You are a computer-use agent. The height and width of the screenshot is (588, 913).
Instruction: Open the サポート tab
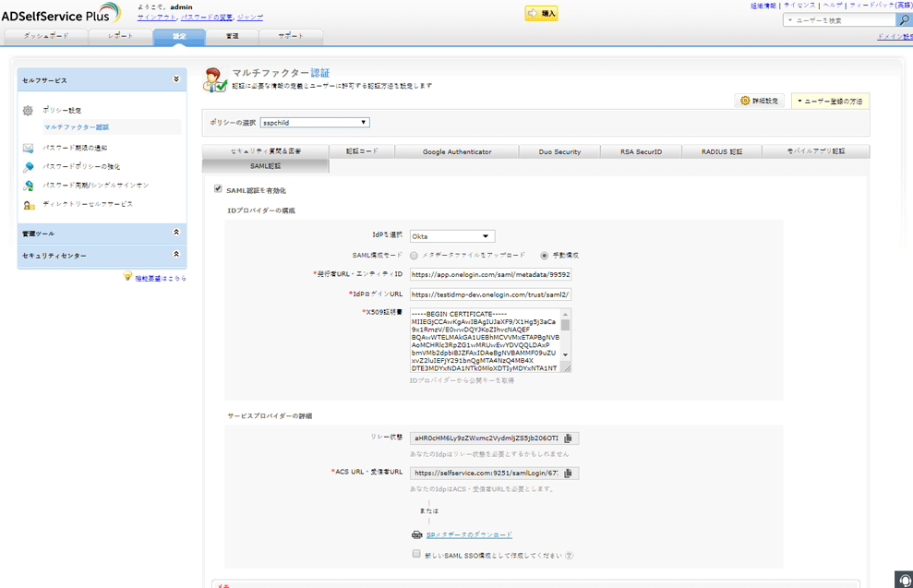[291, 36]
